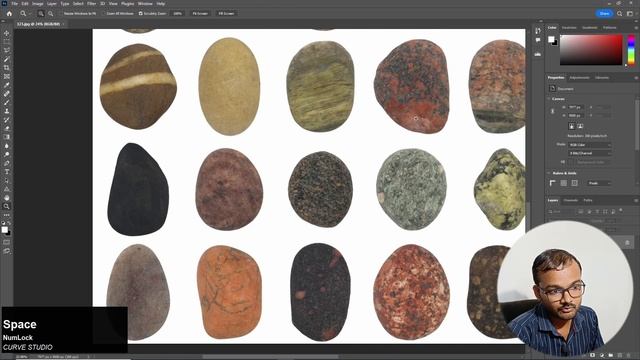Set the canvas to portrait orientation
This screenshot has width=640, height=360.
(x=572, y=126)
